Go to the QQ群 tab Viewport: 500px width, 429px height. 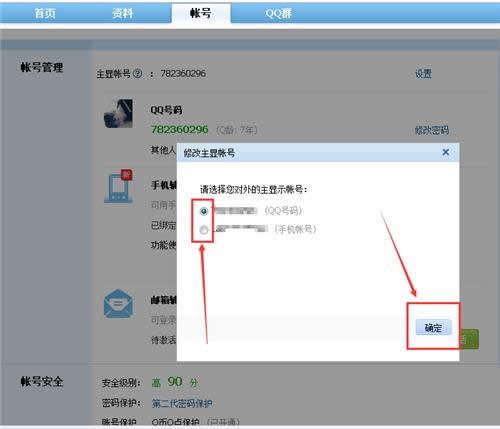[279, 13]
